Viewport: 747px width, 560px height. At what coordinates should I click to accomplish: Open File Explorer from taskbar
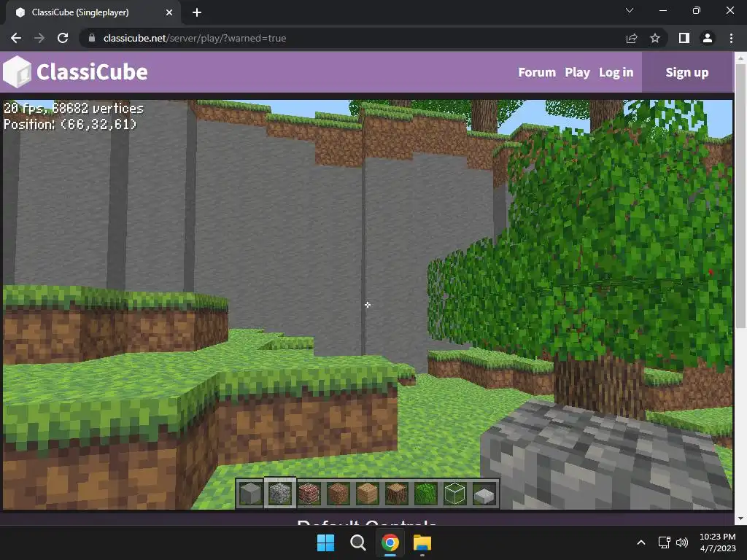pyautogui.click(x=422, y=542)
